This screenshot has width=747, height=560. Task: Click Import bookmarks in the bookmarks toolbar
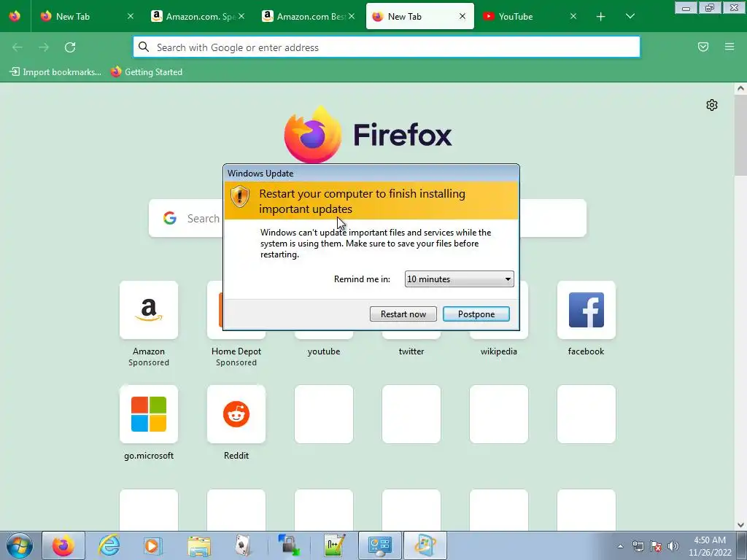coord(55,72)
